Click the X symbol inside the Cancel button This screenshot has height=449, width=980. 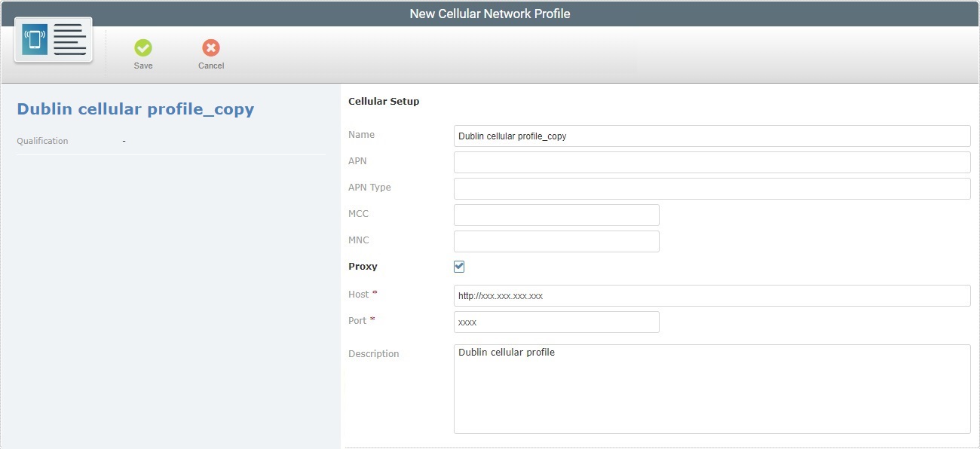point(210,47)
